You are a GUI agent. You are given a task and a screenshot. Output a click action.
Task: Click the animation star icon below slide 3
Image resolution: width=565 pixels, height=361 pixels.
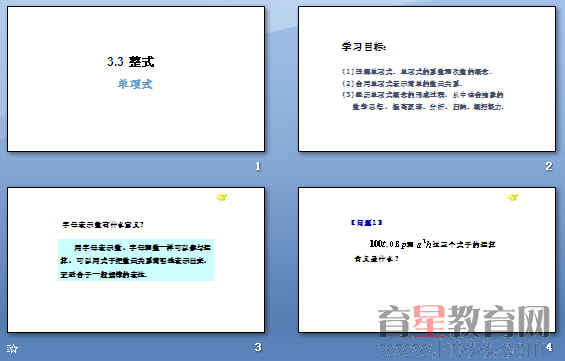pyautogui.click(x=12, y=348)
